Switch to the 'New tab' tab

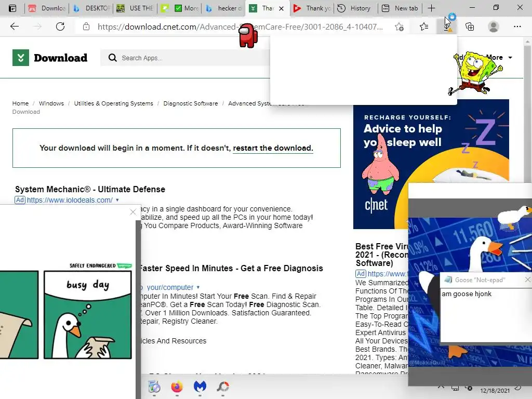pyautogui.click(x=401, y=8)
